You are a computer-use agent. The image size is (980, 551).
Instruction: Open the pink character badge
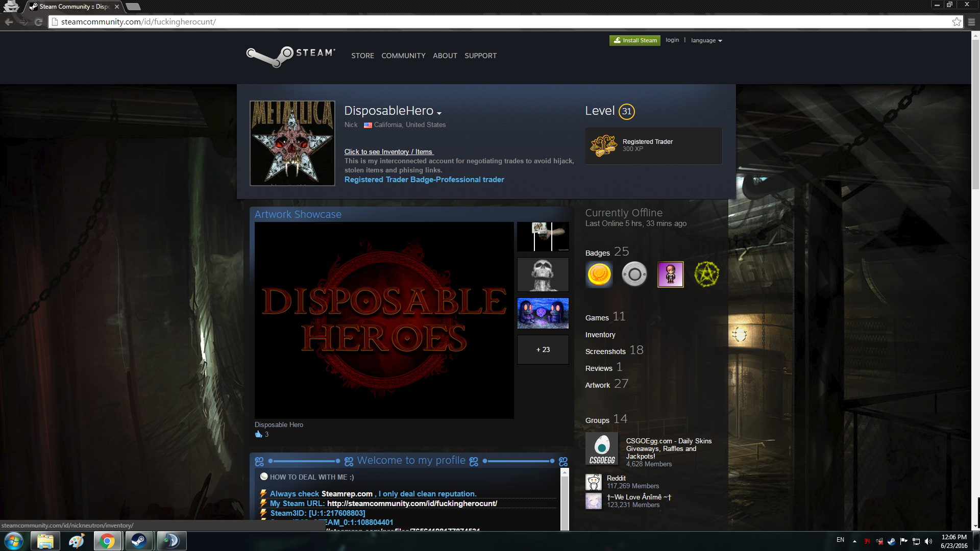pyautogui.click(x=670, y=274)
